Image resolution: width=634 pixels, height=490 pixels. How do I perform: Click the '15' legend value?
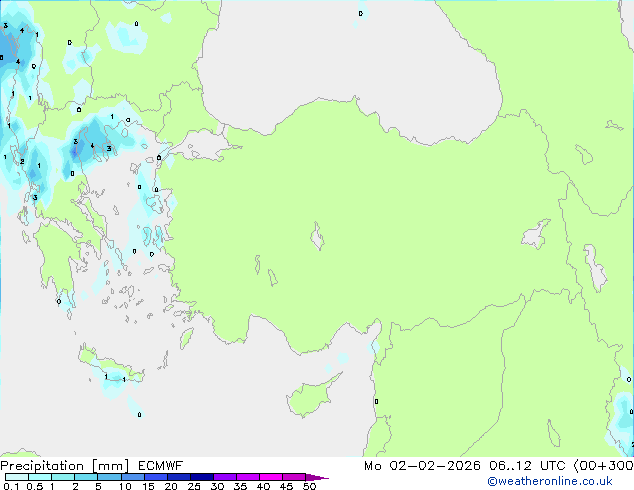148,486
